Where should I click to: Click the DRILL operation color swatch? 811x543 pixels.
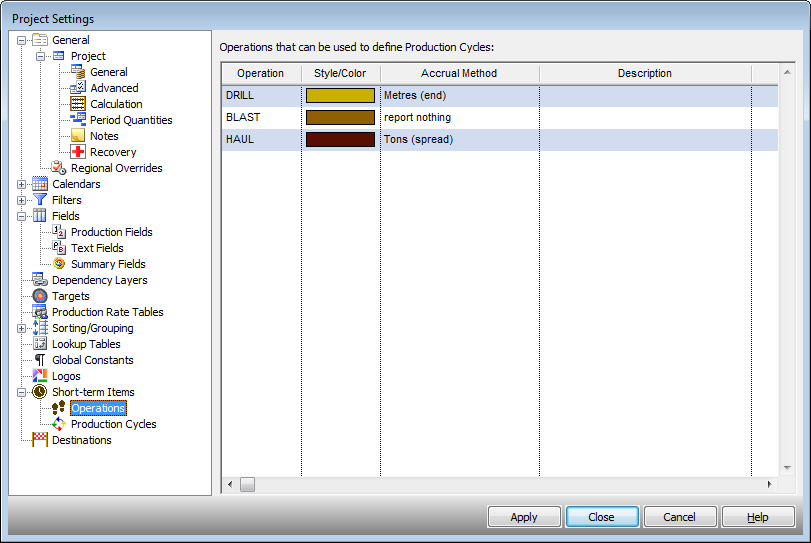pos(340,96)
